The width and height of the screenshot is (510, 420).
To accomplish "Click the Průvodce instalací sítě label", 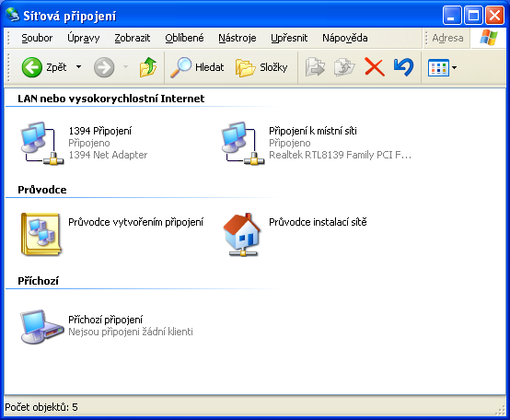I will tap(318, 222).
